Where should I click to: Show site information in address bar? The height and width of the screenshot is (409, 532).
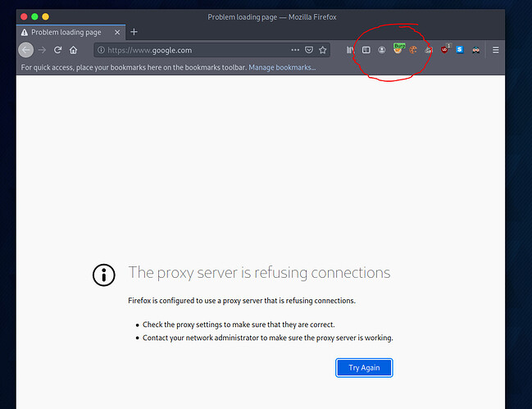click(x=101, y=50)
